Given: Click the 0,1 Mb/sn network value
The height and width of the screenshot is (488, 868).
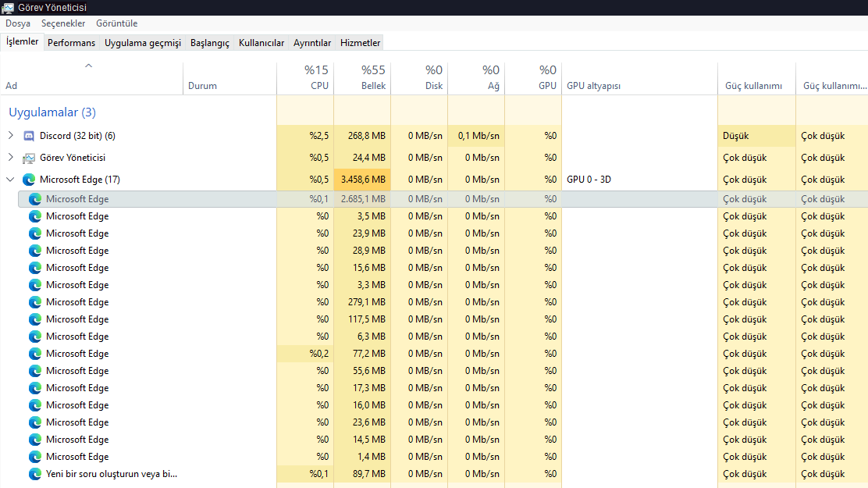Looking at the screenshot, I should tap(478, 136).
